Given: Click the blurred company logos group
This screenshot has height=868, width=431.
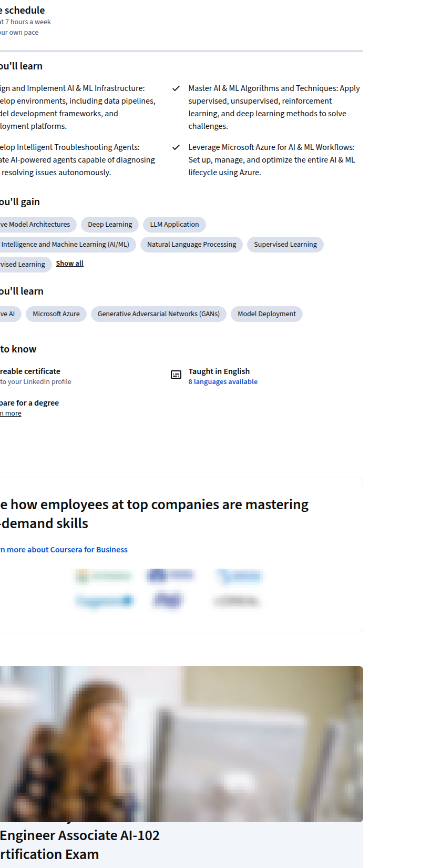Looking at the screenshot, I should pyautogui.click(x=168, y=589).
